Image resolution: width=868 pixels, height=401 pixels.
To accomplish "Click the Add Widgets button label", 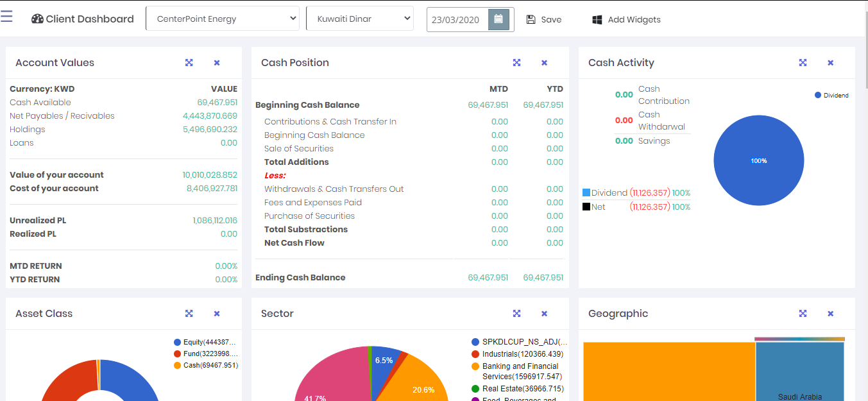I will [634, 20].
